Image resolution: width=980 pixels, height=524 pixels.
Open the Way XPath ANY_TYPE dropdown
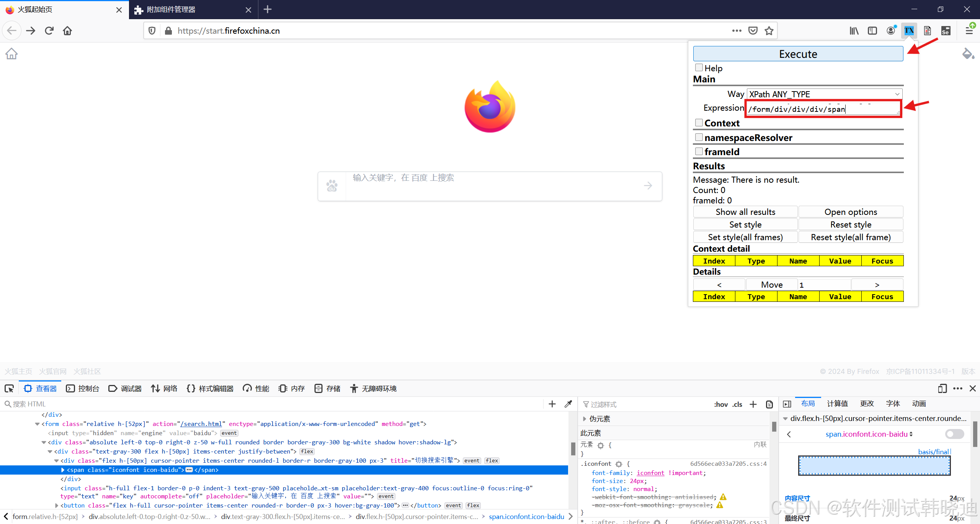825,94
